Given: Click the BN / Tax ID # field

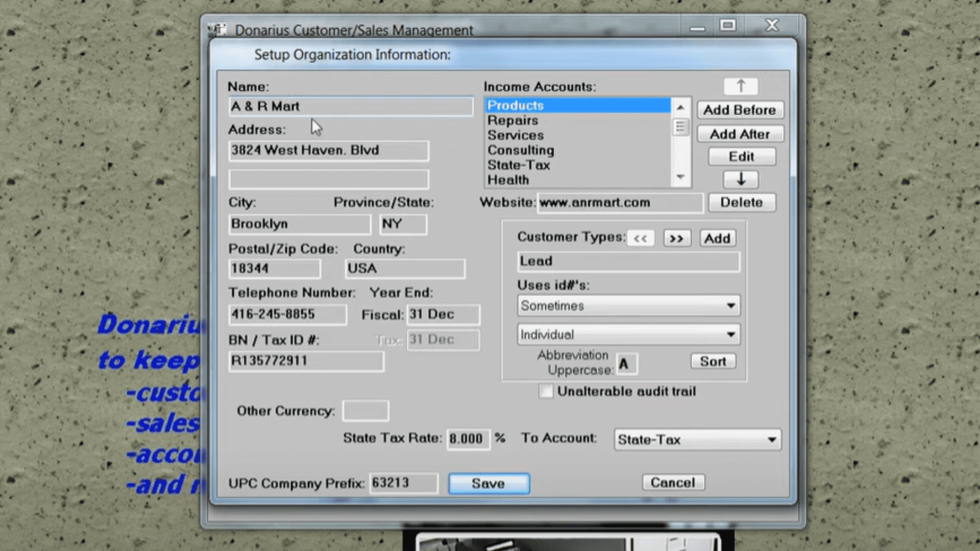Looking at the screenshot, I should 306,361.
